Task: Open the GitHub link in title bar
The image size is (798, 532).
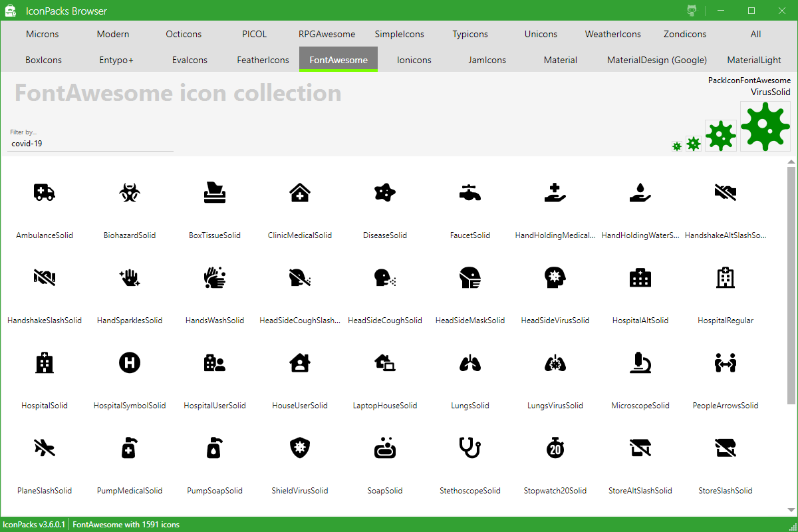Action: point(692,11)
